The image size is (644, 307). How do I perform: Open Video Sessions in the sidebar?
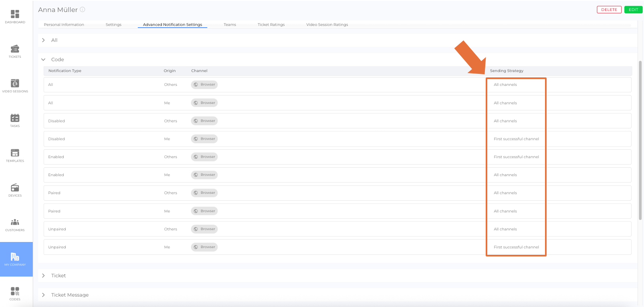[15, 83]
